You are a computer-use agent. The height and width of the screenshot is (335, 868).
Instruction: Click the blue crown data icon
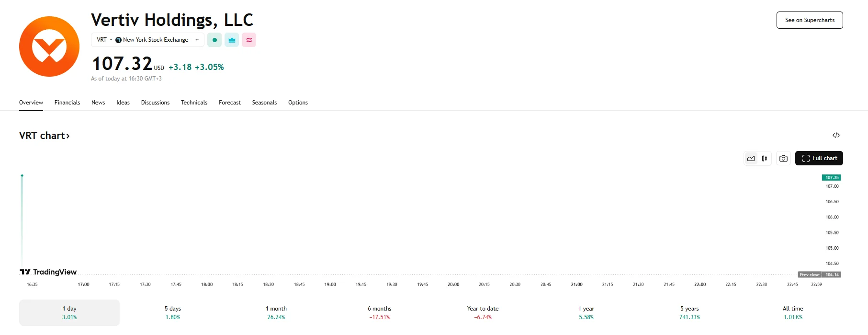click(232, 40)
